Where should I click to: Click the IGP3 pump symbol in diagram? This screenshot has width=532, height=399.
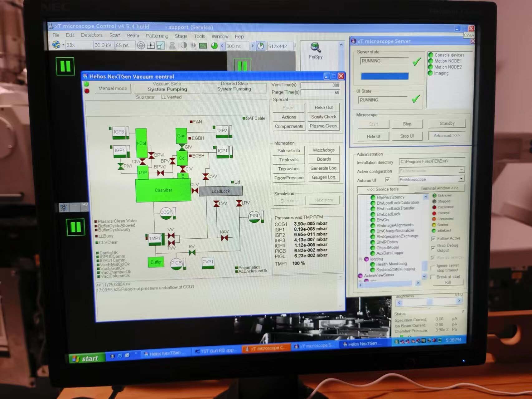[119, 133]
